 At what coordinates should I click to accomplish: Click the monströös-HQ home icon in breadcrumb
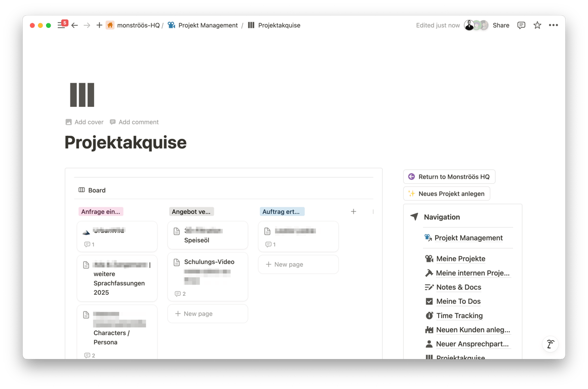[110, 25]
